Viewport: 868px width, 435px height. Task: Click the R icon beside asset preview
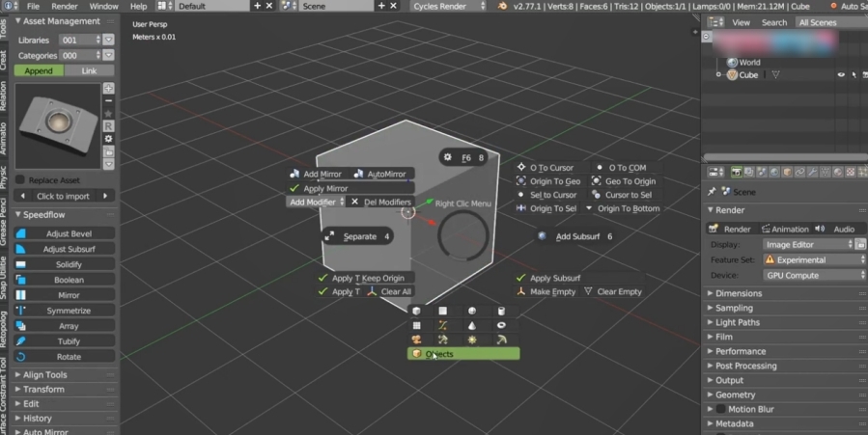[x=108, y=126]
